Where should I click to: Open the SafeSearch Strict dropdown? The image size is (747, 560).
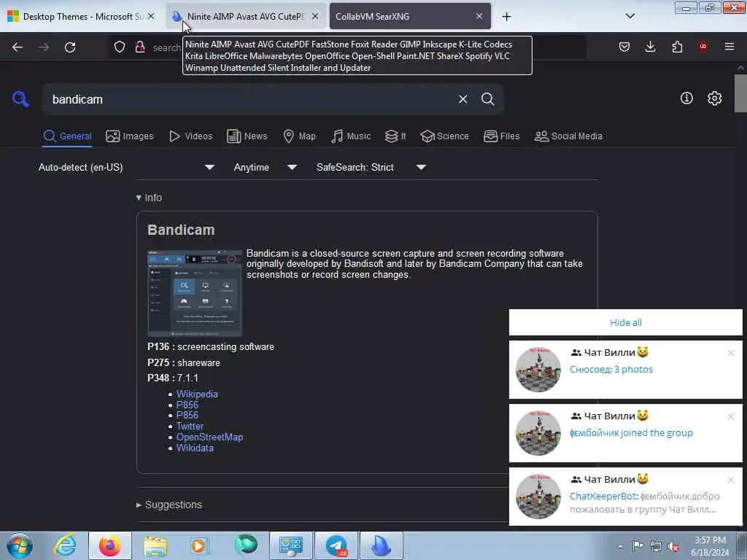pyautogui.click(x=371, y=167)
